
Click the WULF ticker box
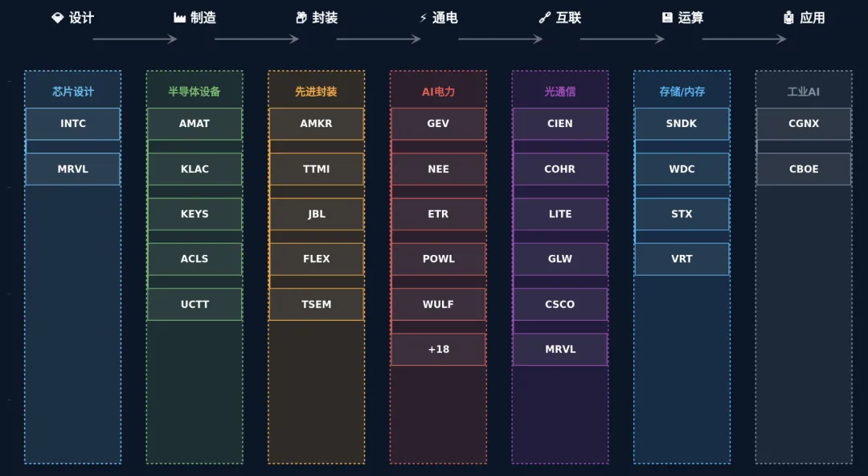pos(439,304)
